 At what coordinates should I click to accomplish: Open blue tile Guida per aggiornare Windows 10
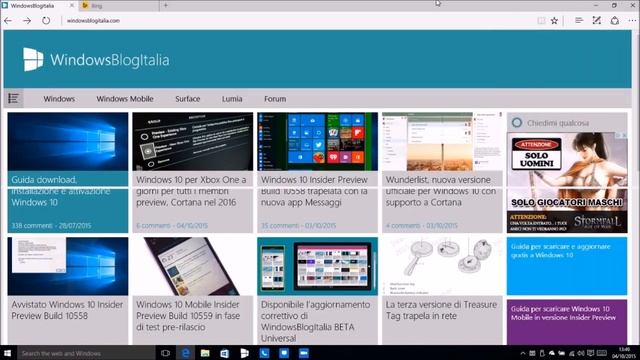click(x=567, y=266)
